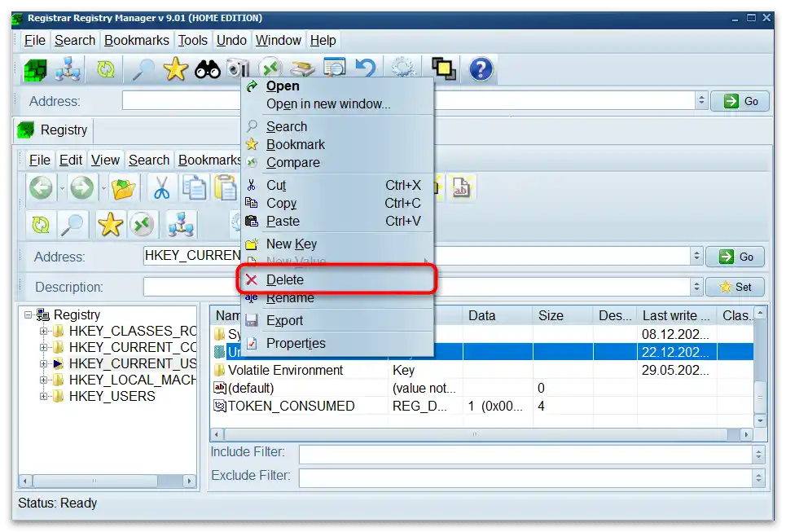The height and width of the screenshot is (532, 786).
Task: Open the Tools menu in main menu bar
Action: click(192, 40)
